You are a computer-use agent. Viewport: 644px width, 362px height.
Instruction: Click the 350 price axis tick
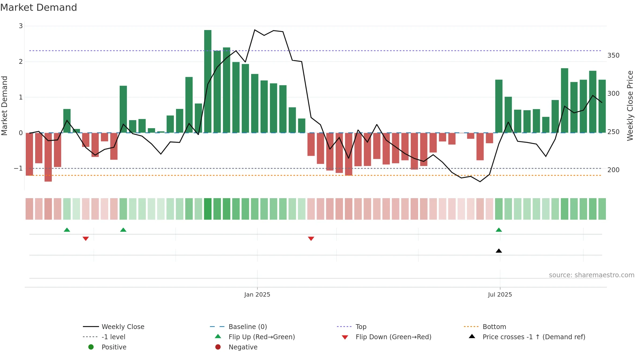pos(613,56)
